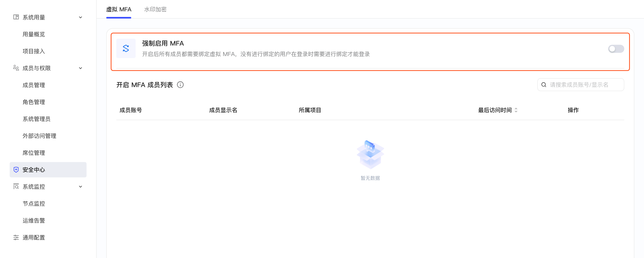Image resolution: width=644 pixels, height=258 pixels.
Task: Switch to the 虚拟 MFA tab
Action: click(119, 9)
